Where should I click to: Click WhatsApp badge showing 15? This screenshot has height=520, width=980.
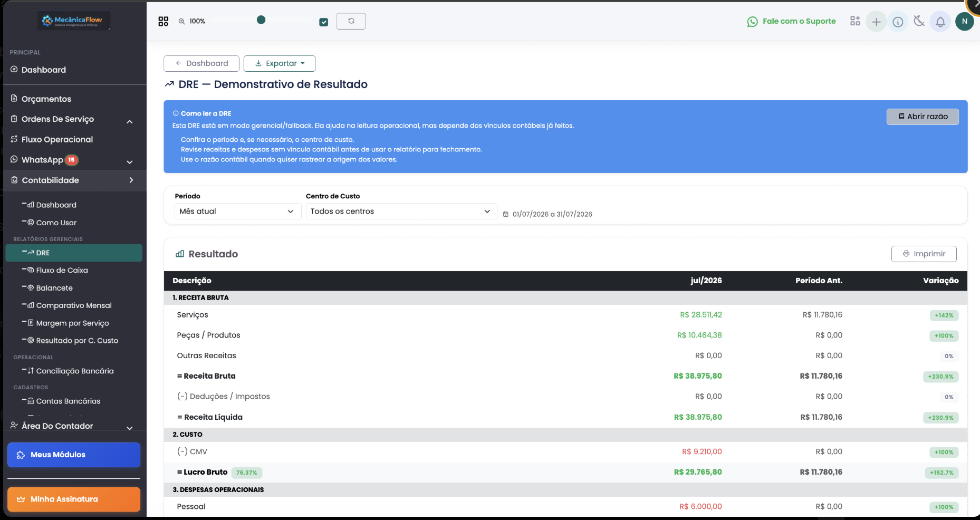click(72, 160)
